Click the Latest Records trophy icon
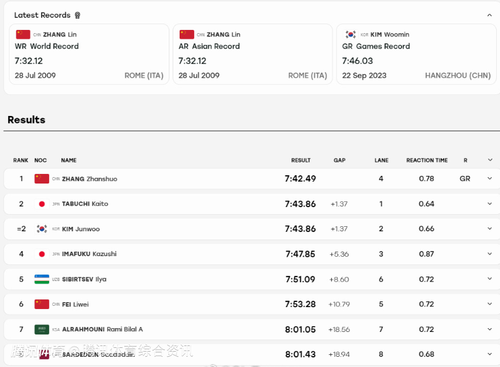 pos(78,15)
